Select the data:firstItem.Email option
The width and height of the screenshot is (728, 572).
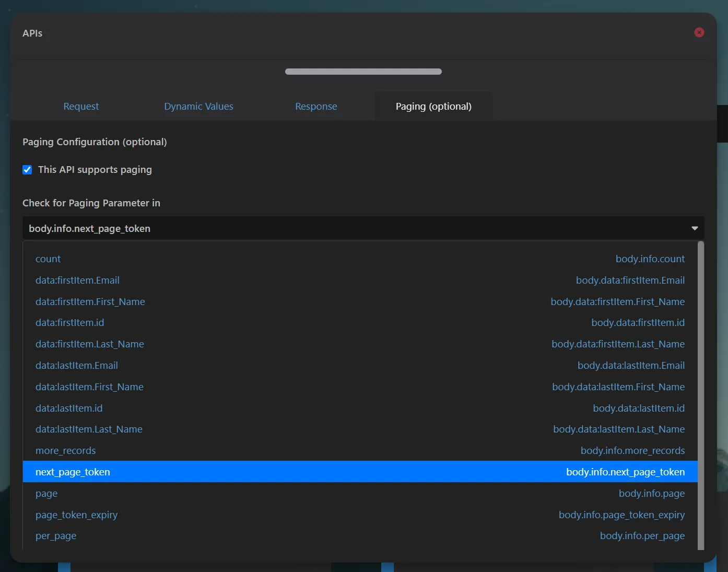click(360, 280)
